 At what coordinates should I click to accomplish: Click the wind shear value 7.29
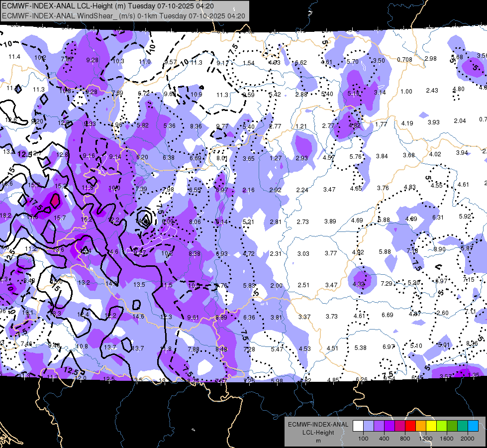pos(387,284)
